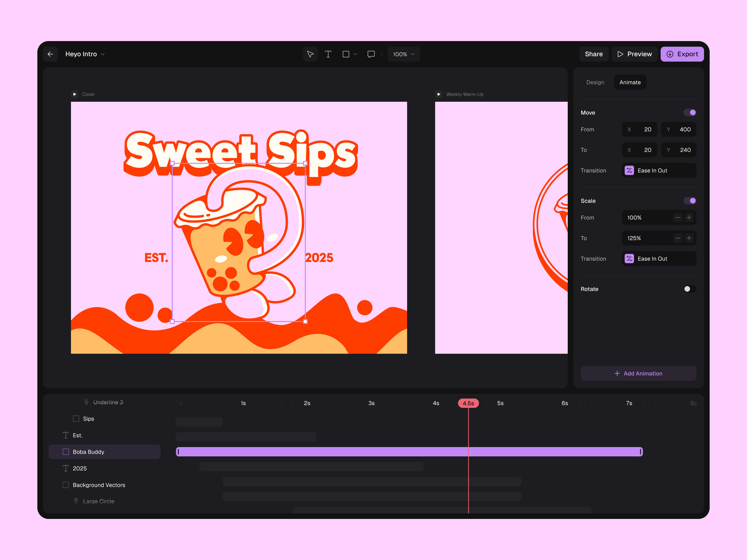
Task: Select the Text tool
Action: (328, 54)
